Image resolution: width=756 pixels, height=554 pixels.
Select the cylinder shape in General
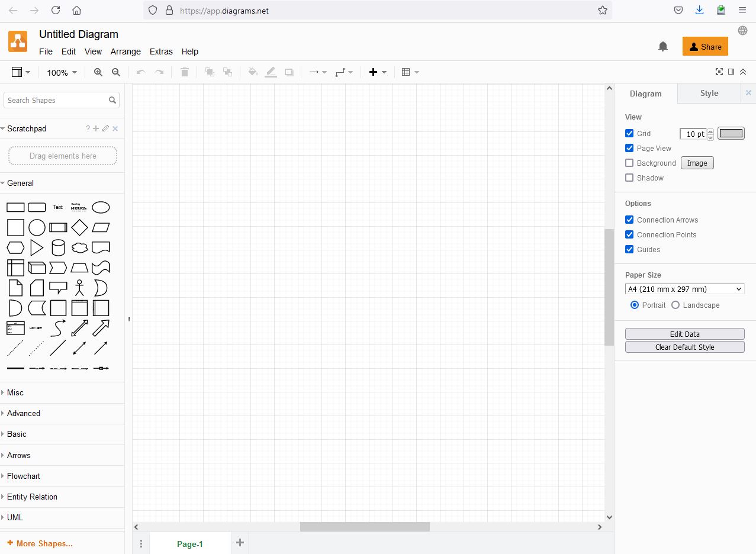tap(58, 247)
